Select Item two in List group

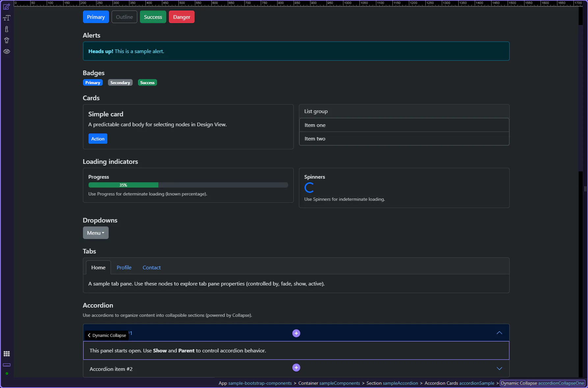404,139
